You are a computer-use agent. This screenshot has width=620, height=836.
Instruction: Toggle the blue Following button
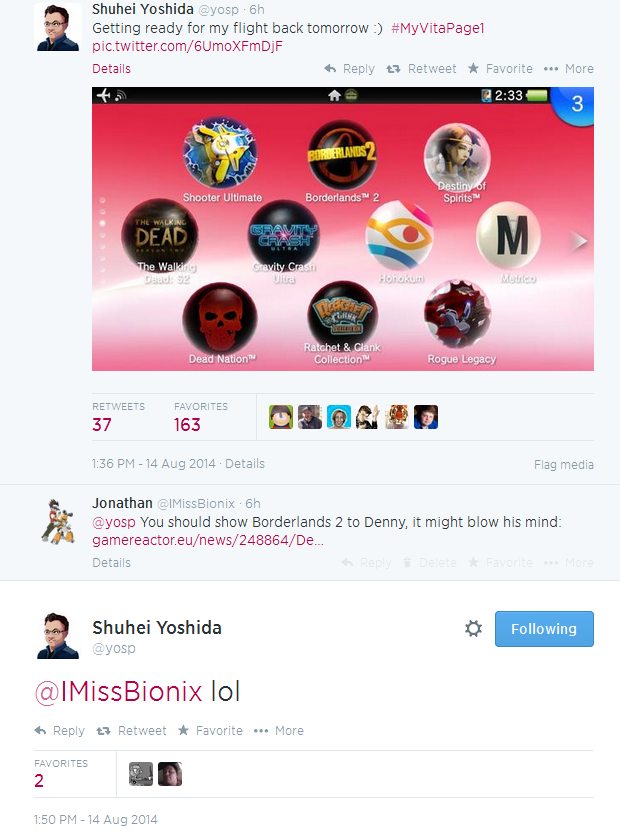pos(544,629)
